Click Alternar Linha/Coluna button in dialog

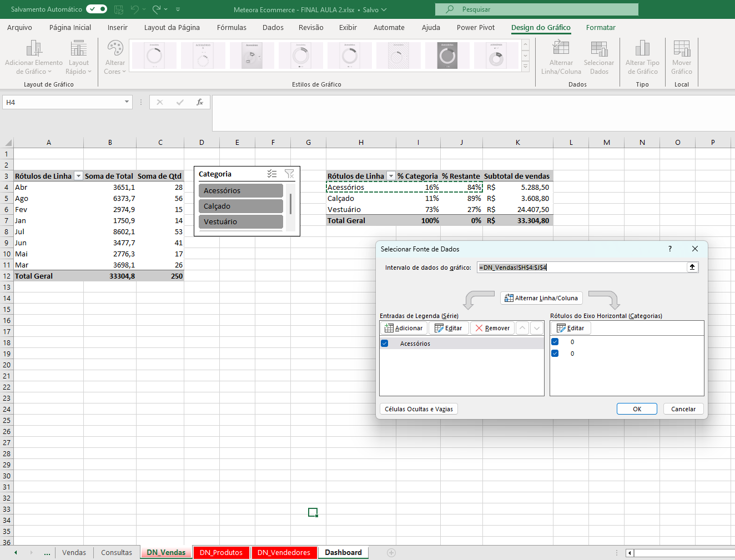click(x=541, y=298)
